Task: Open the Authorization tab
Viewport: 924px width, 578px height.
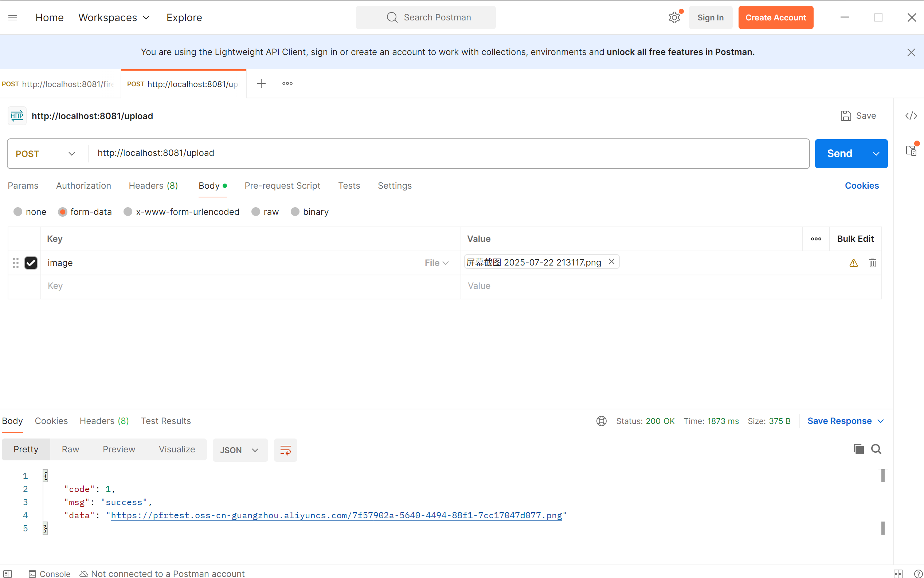Action: tap(84, 186)
